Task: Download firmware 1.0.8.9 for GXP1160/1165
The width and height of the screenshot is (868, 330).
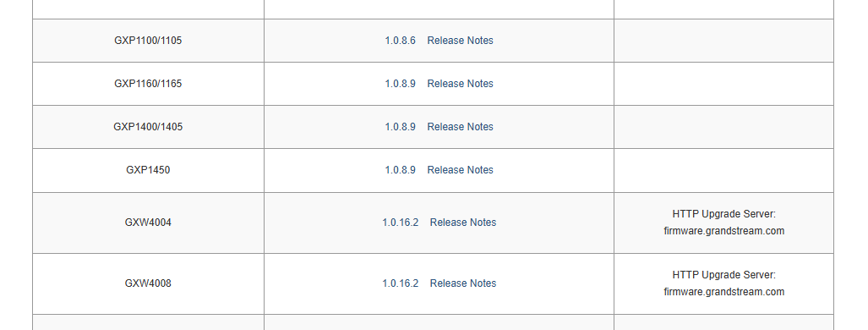Action: click(x=401, y=84)
